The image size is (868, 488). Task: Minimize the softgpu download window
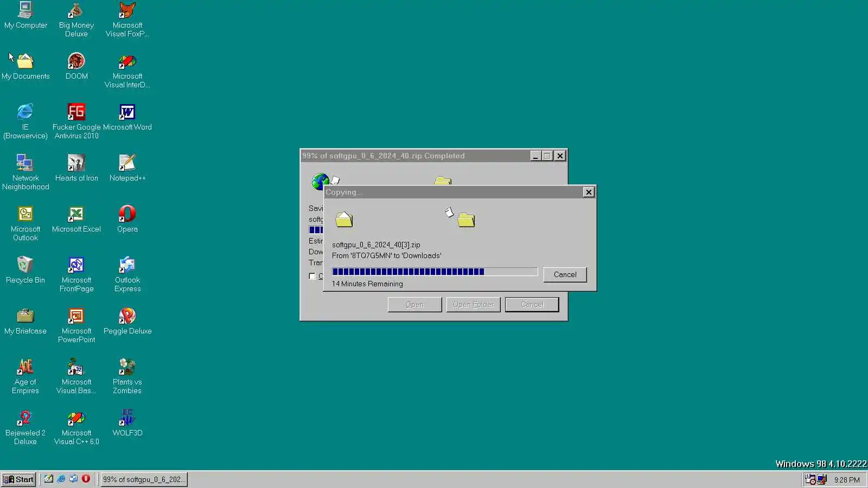535,156
